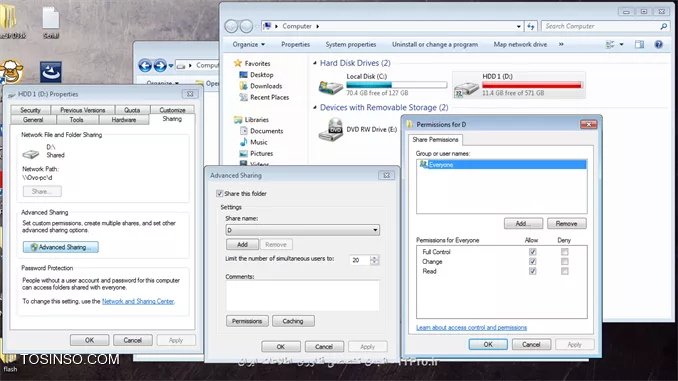This screenshot has height=381, width=678.
Task: Toggle Deny checkbox for Read
Action: pos(564,271)
